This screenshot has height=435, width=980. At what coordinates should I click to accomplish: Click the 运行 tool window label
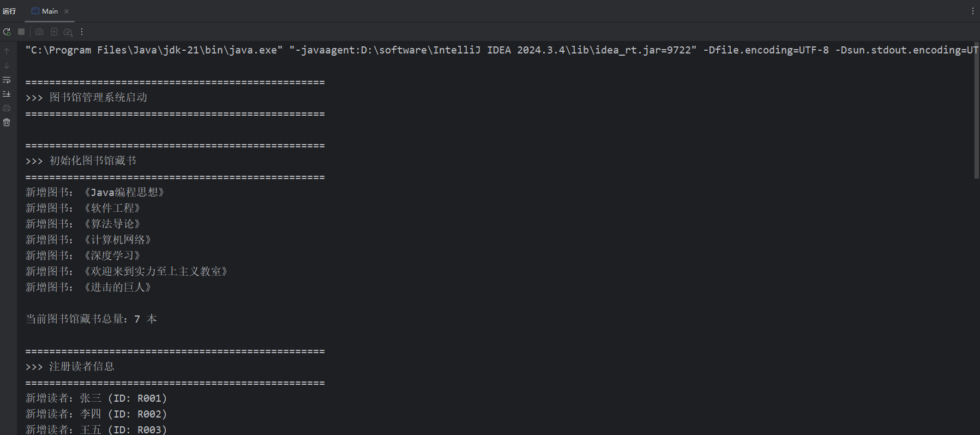tap(9, 11)
